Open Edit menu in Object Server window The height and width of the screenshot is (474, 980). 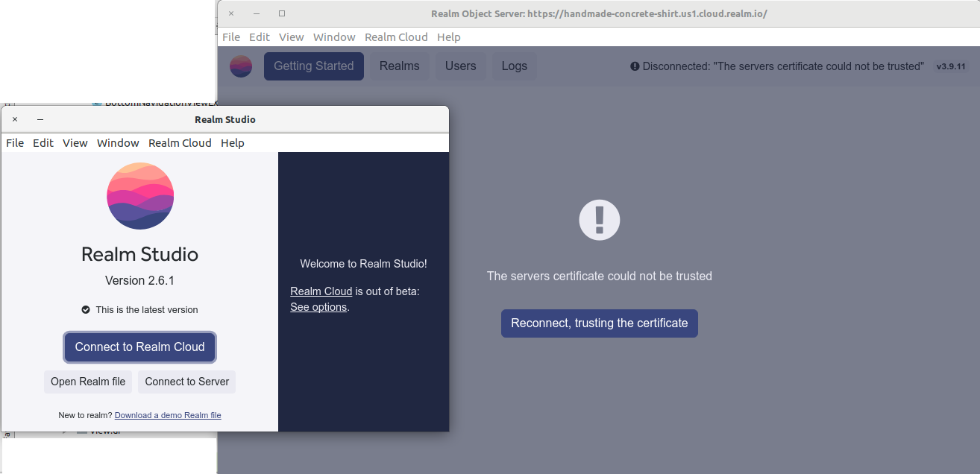[260, 37]
